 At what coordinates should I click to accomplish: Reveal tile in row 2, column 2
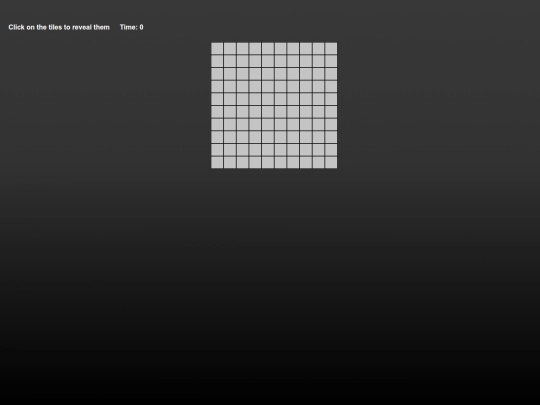[x=230, y=61]
